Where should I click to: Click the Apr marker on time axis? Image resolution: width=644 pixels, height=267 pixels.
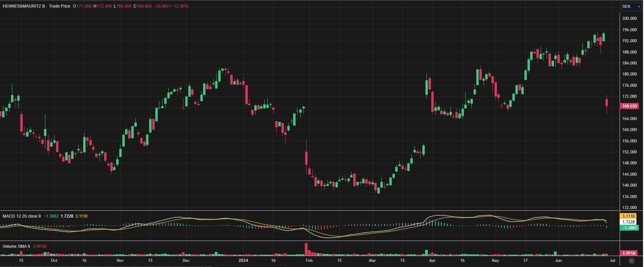click(x=432, y=260)
